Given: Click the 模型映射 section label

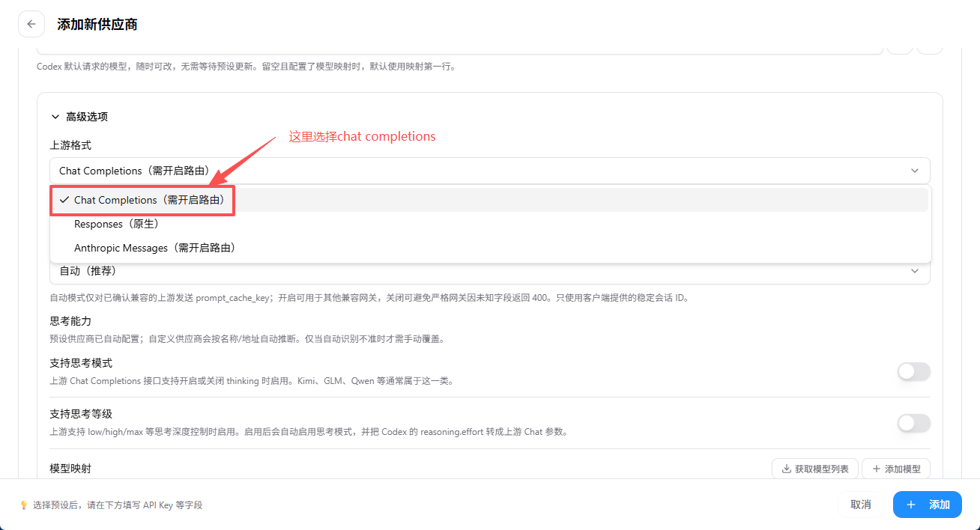Looking at the screenshot, I should tap(70, 469).
